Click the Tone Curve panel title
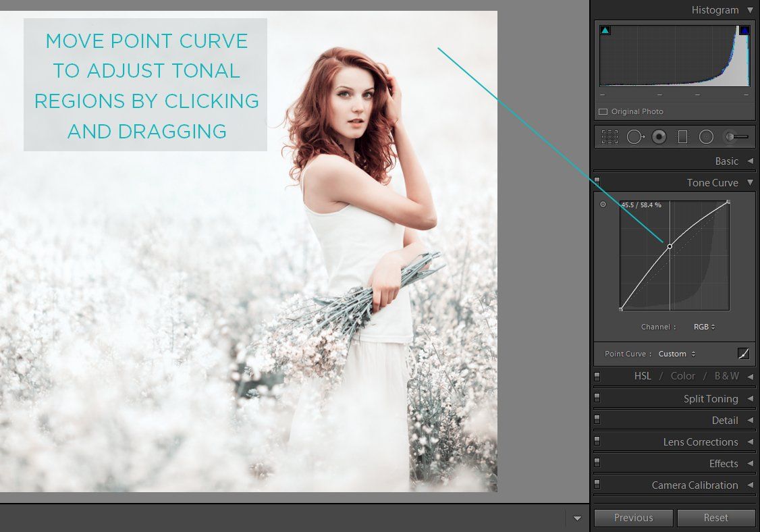 tap(712, 182)
